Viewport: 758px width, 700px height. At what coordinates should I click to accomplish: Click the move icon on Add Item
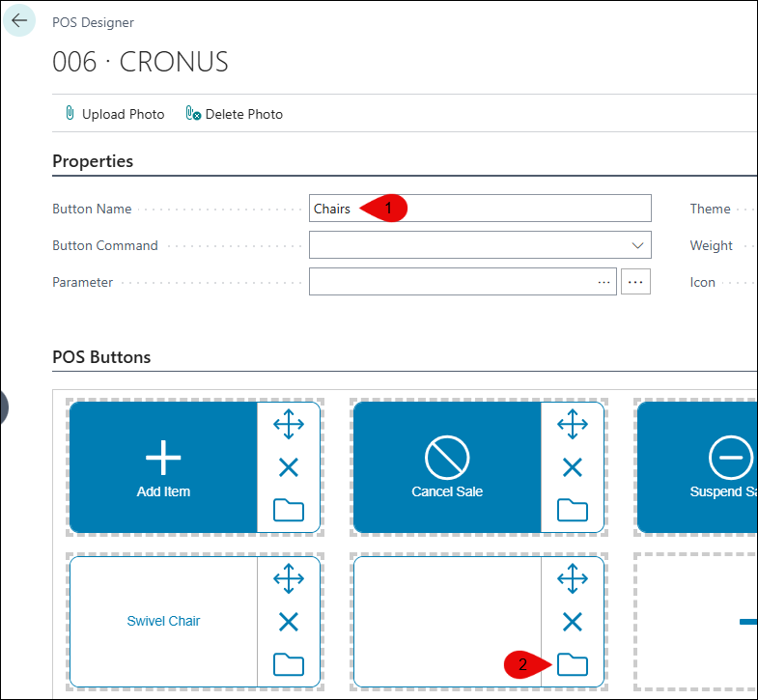click(x=289, y=425)
